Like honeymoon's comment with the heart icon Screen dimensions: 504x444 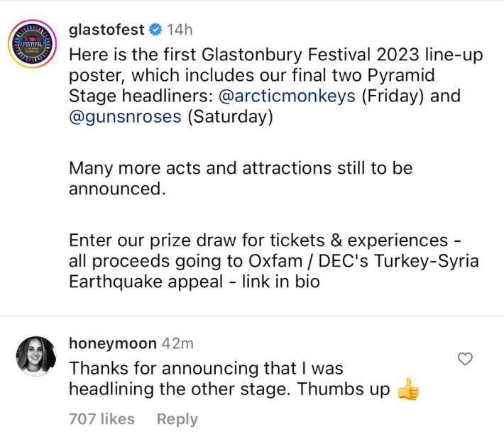coord(465,360)
